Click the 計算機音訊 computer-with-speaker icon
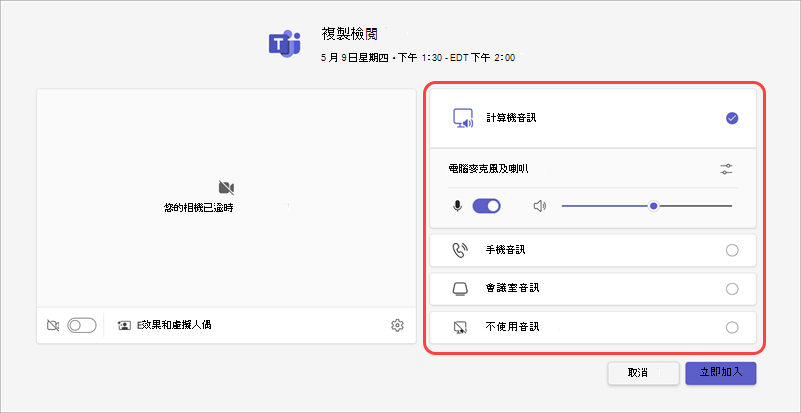801x413 pixels. click(x=463, y=119)
